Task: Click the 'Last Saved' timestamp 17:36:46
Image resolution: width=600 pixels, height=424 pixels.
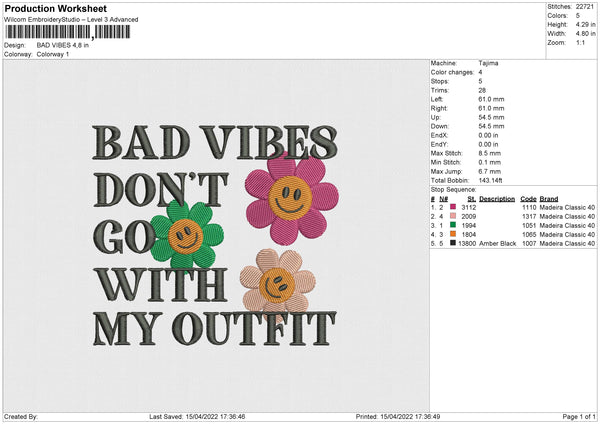Action: (232, 416)
